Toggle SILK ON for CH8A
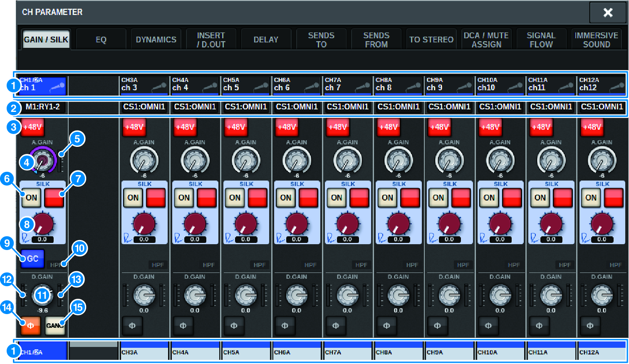The width and height of the screenshot is (629, 364). (x=387, y=198)
